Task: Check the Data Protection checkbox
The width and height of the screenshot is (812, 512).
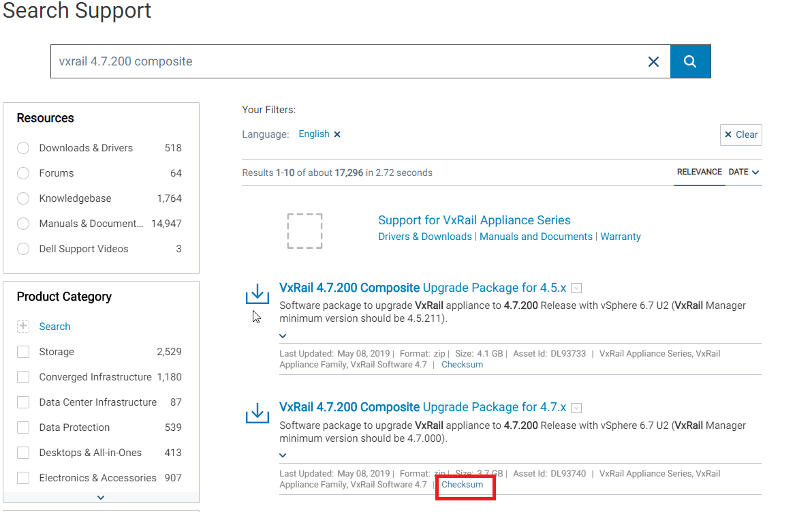Action: 22,427
